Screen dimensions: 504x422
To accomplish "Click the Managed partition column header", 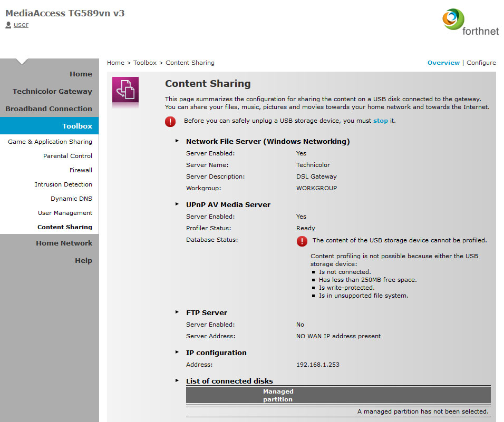I will 278,395.
